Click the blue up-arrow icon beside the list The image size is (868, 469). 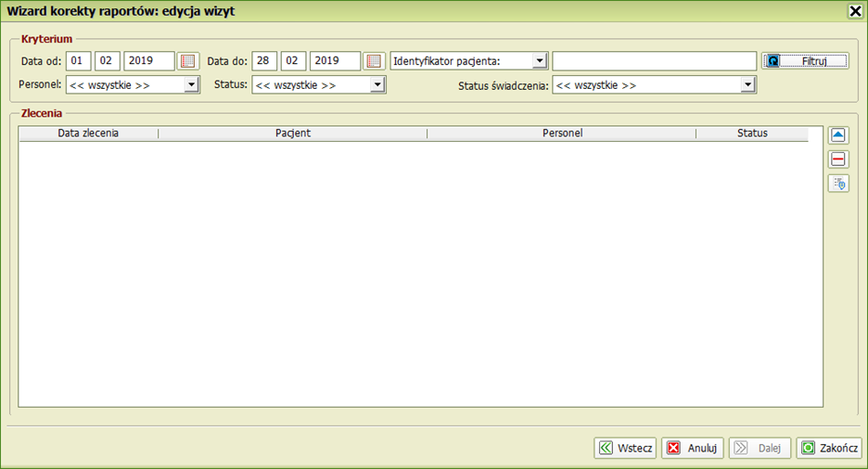tap(838, 135)
